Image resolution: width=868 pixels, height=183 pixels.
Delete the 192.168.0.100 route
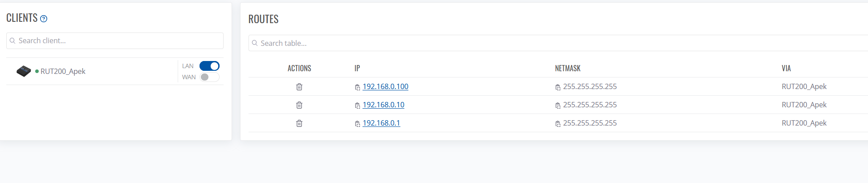coord(299,87)
